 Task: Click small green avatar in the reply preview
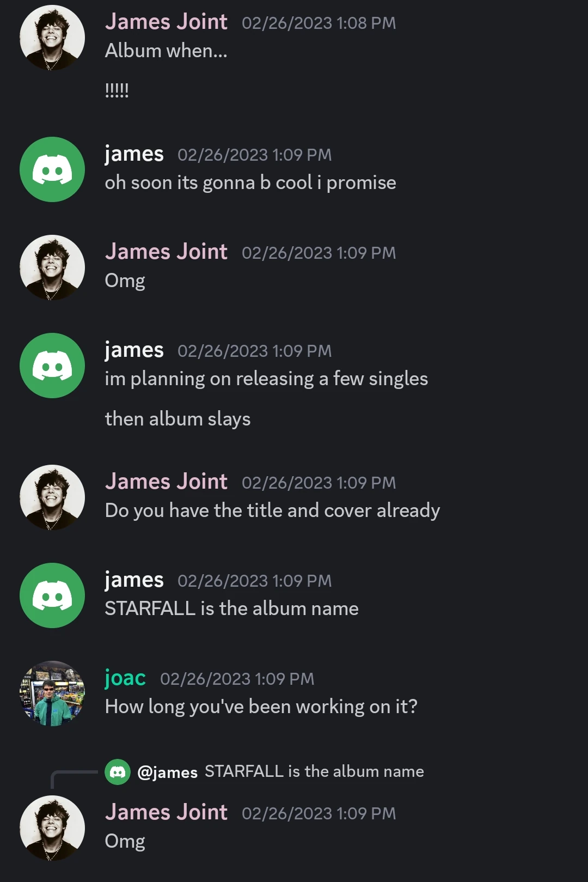pyautogui.click(x=118, y=772)
